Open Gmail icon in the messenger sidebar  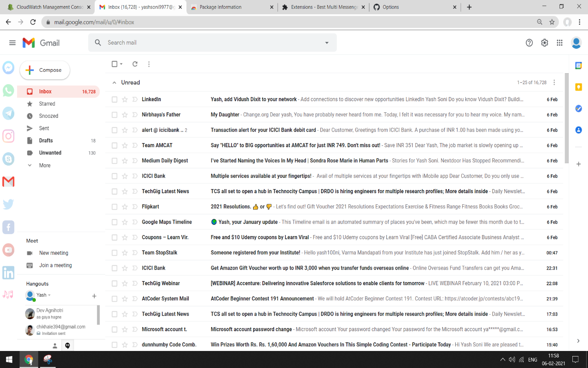(8, 182)
